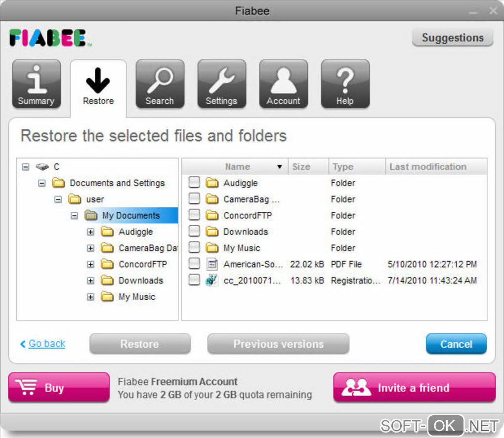Viewport: 504px width, 438px height.
Task: Click the Suggestions button
Action: (453, 38)
